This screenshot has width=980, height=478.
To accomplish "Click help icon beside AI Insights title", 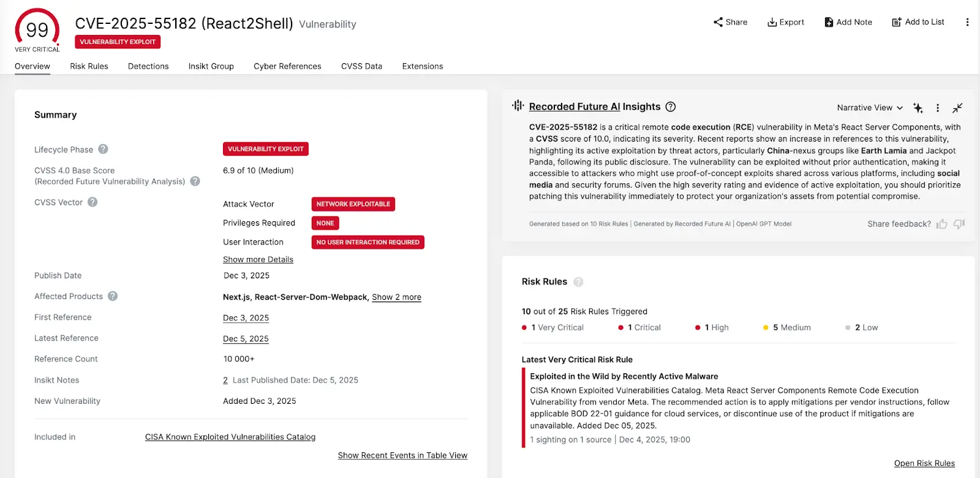I will point(671,107).
